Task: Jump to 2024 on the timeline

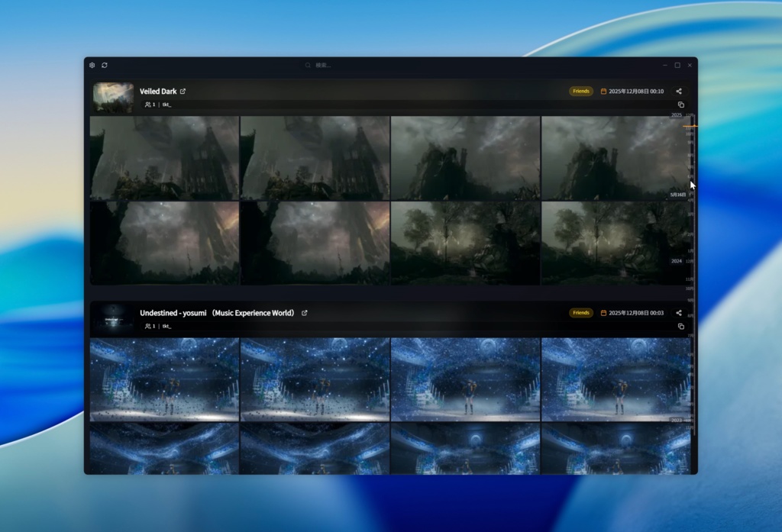Action: [x=677, y=261]
